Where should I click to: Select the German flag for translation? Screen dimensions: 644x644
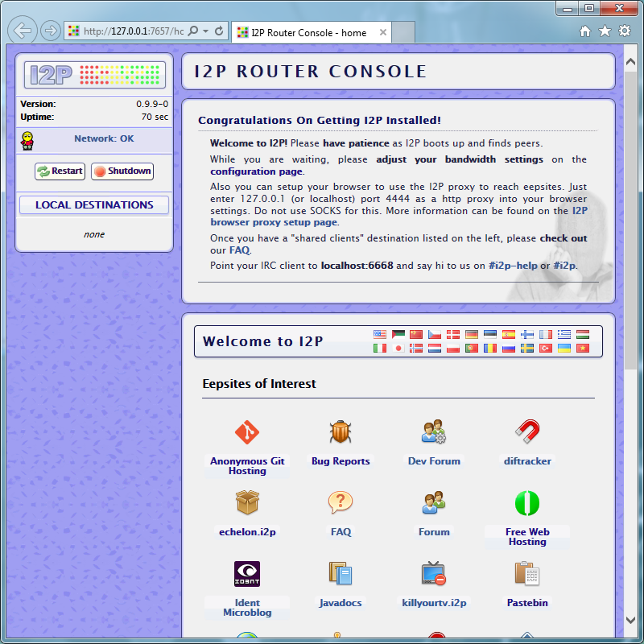[472, 334]
